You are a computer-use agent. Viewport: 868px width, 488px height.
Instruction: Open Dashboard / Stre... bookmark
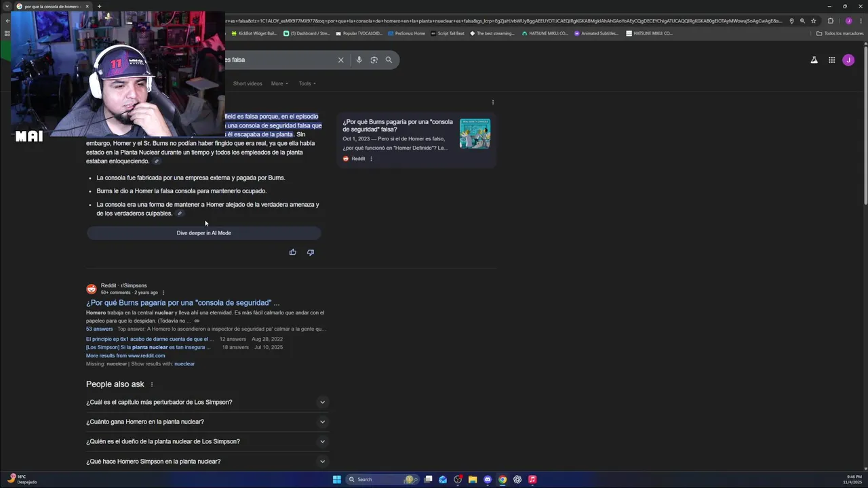coord(307,33)
